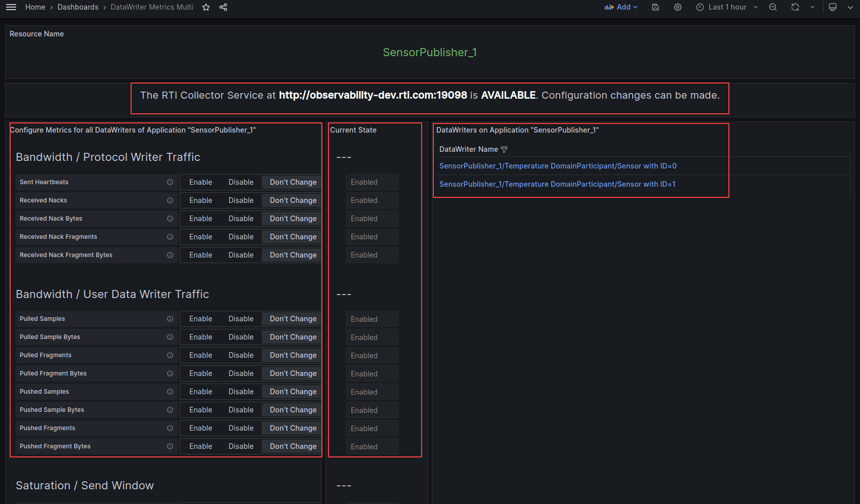
Task: Star this dashboard as a favorite
Action: point(206,7)
